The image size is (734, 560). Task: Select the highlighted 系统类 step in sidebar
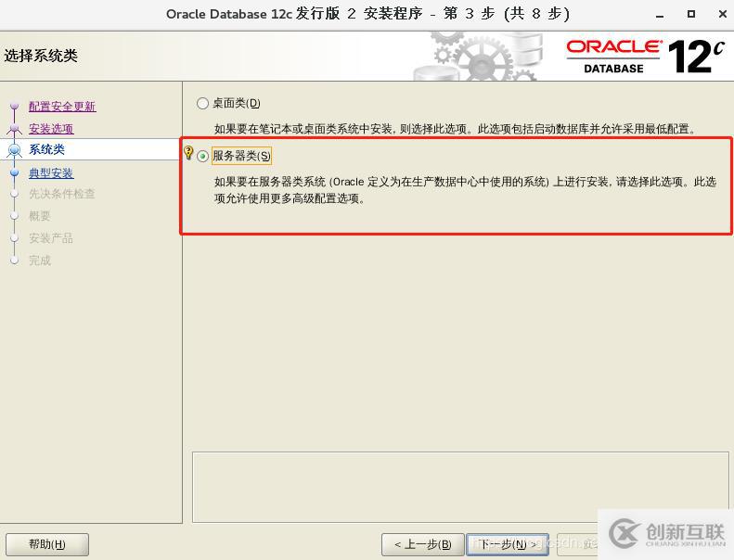[47, 149]
